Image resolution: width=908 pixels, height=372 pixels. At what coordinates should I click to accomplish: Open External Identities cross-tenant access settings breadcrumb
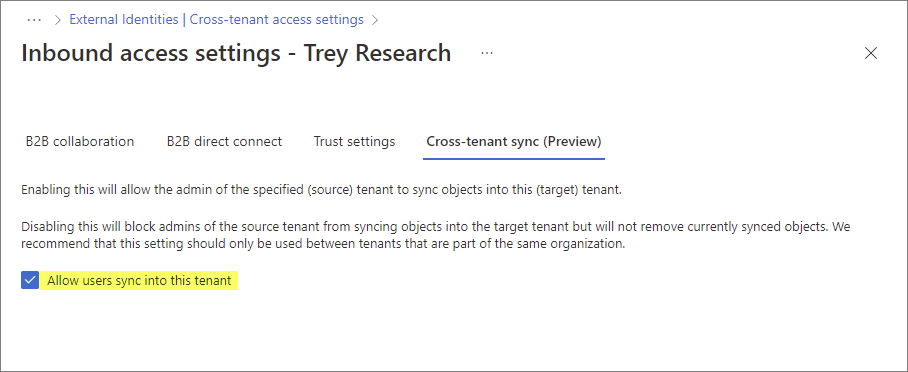pos(217,20)
